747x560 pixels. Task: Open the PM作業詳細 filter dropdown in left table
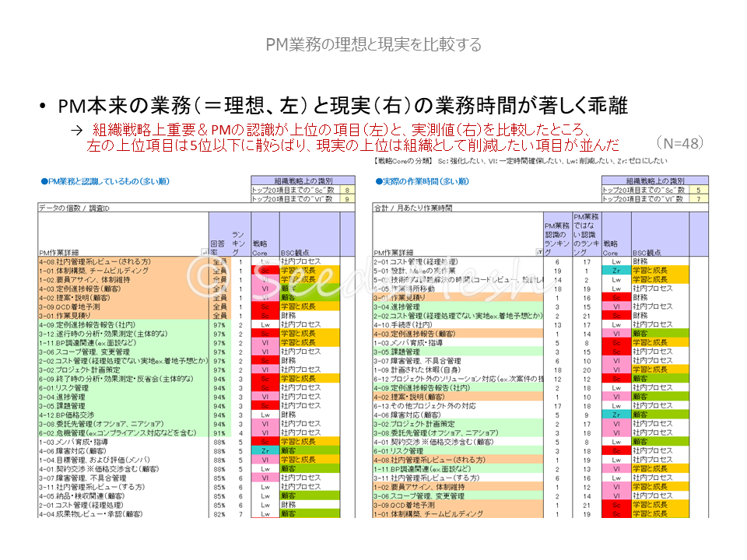tap(205, 252)
